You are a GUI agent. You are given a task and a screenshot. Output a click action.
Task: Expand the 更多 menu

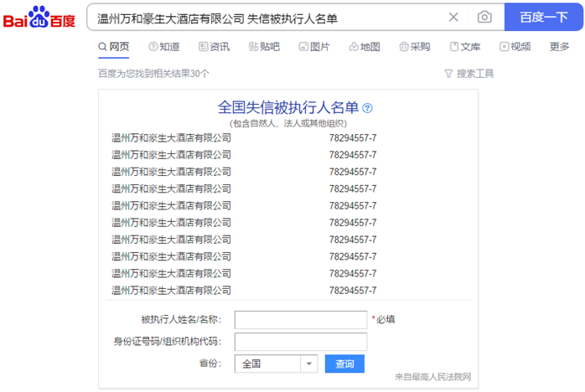click(x=559, y=47)
